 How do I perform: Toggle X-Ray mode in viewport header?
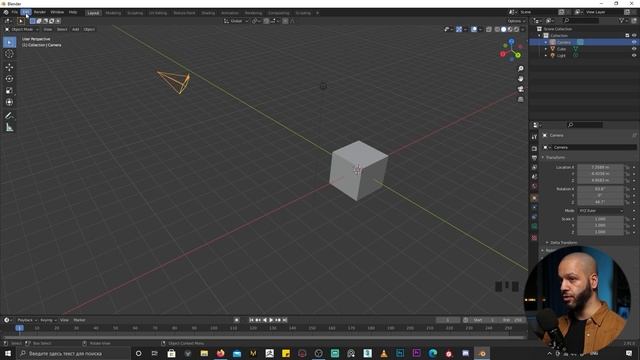[489, 29]
